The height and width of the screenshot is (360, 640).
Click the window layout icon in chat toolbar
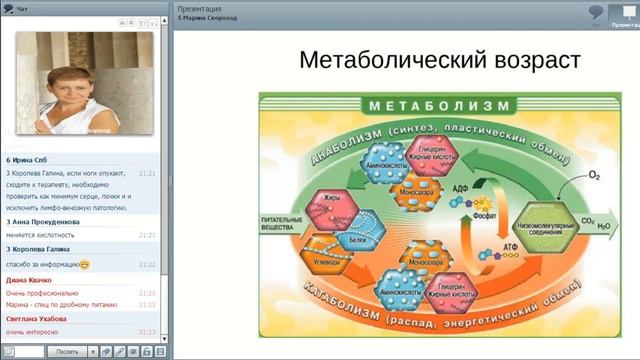tap(160, 351)
